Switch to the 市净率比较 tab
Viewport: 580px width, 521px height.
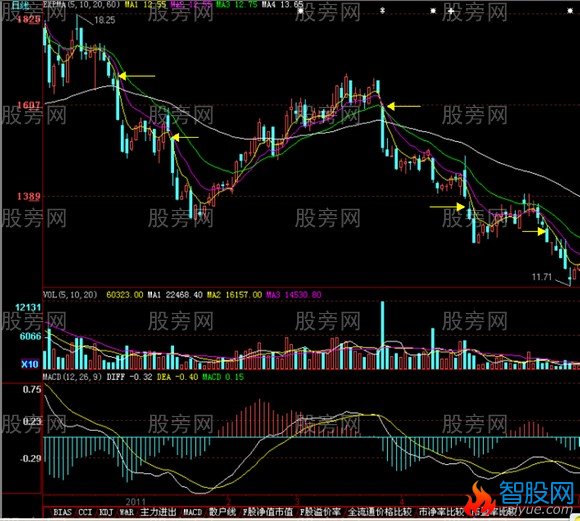click(441, 512)
